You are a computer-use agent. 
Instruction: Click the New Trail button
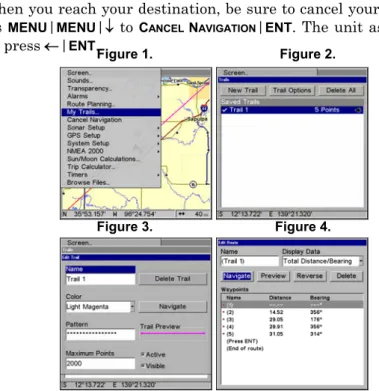243,90
